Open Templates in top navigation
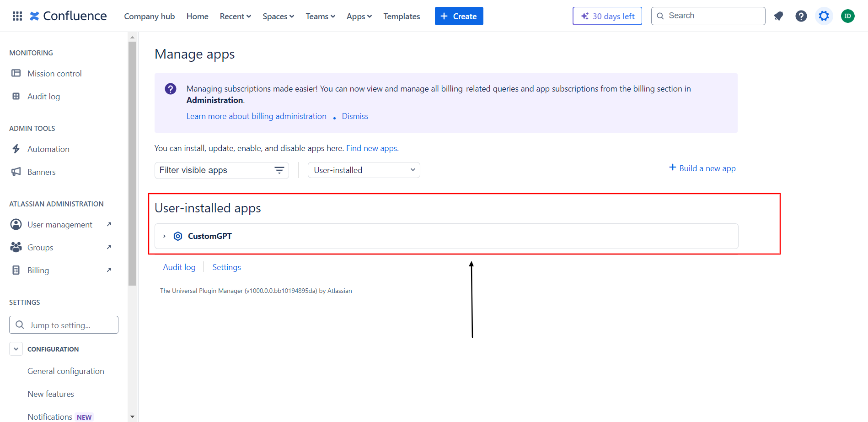868x422 pixels. [402, 16]
